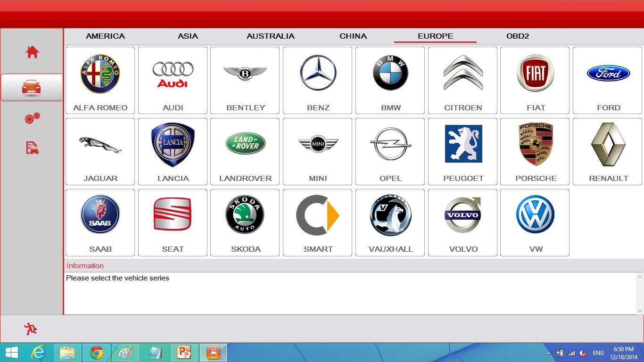Open Paint from the taskbar

click(126, 353)
